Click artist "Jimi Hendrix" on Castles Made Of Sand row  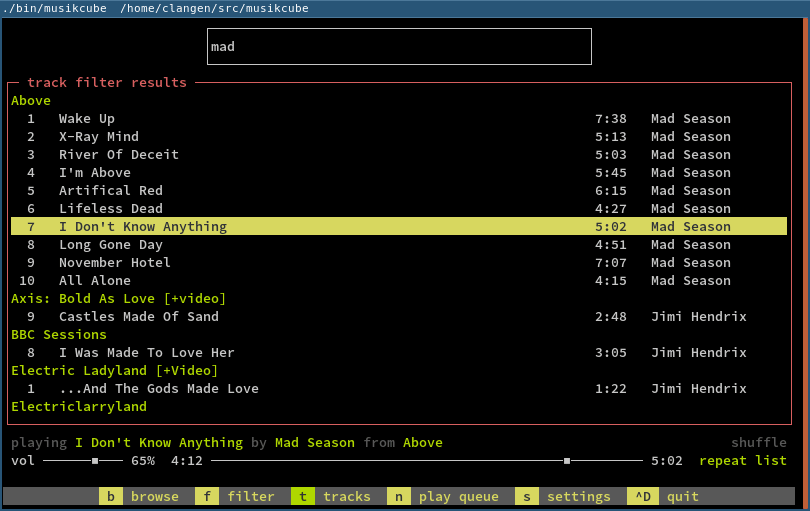point(698,317)
